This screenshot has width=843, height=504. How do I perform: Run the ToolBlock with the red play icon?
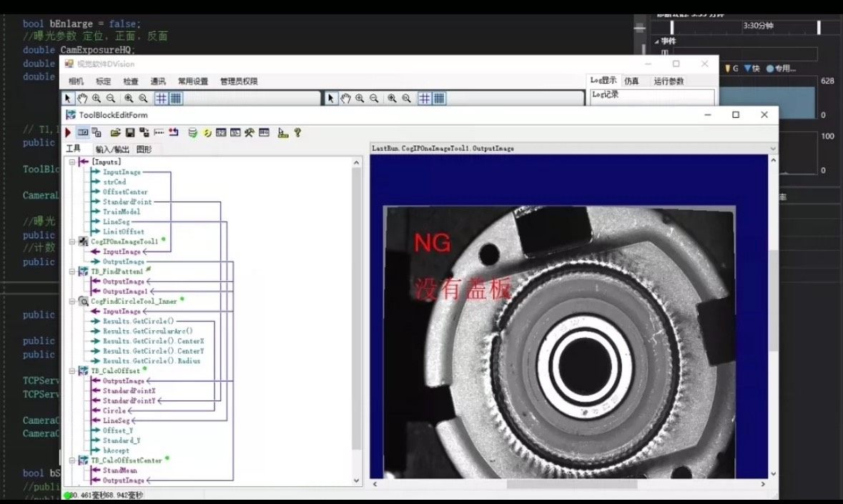pos(68,132)
